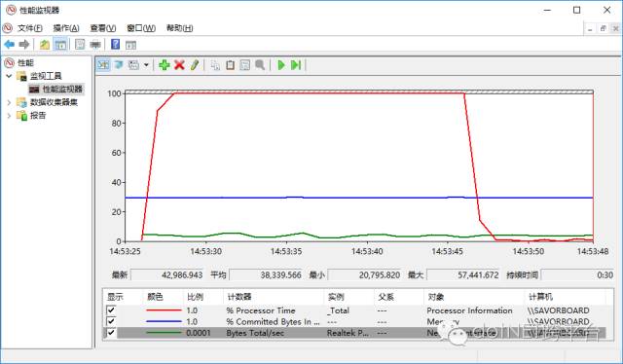
Task: Click the green color line of Bytes Total/sec
Action: (x=164, y=333)
